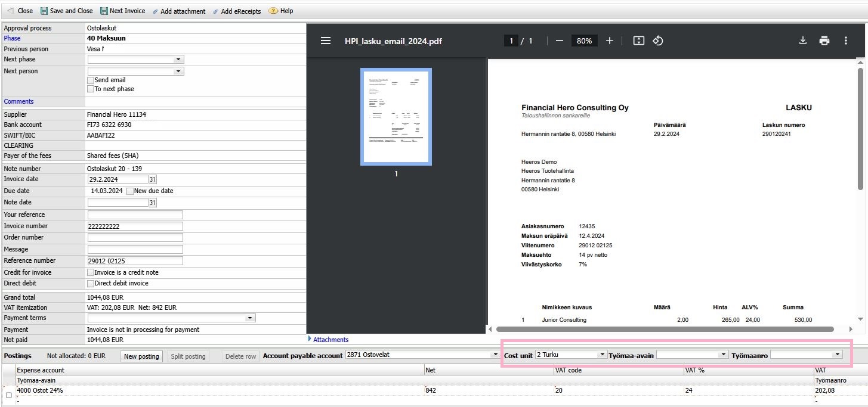Open the PDF viewer sidebar menu
Screen dimensions: 868x407
(x=326, y=41)
